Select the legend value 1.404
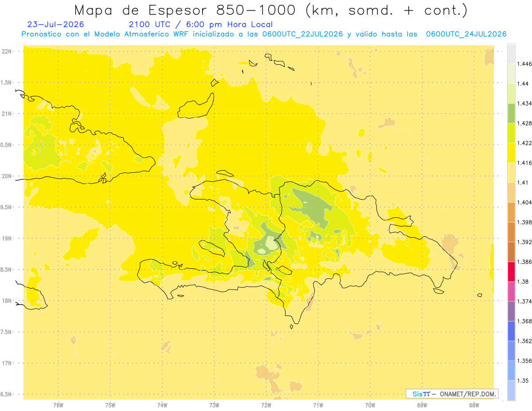 point(524,202)
